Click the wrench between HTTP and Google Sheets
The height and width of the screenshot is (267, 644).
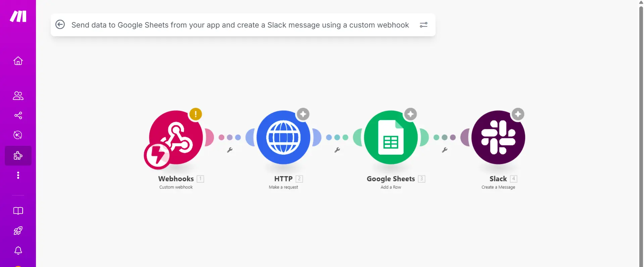tap(337, 150)
